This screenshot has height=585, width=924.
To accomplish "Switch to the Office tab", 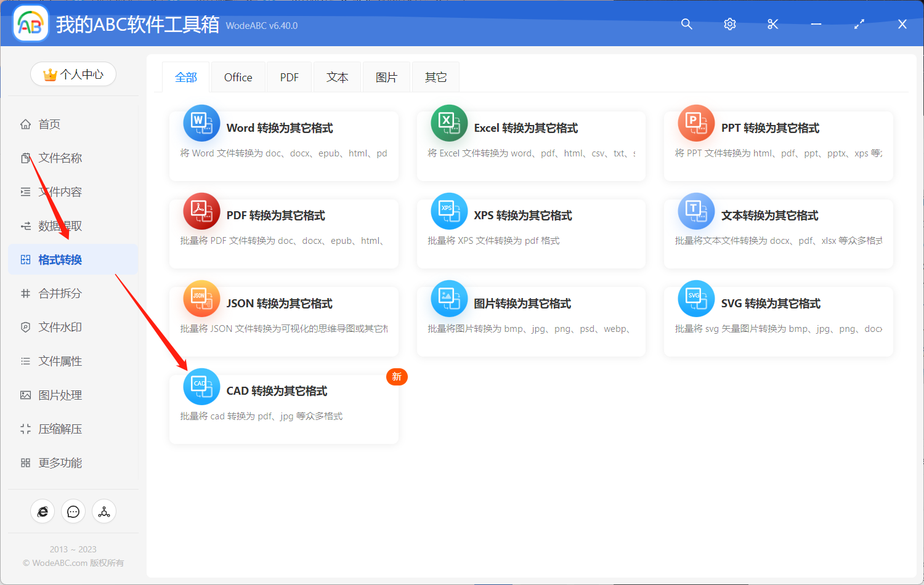I will pos(238,76).
